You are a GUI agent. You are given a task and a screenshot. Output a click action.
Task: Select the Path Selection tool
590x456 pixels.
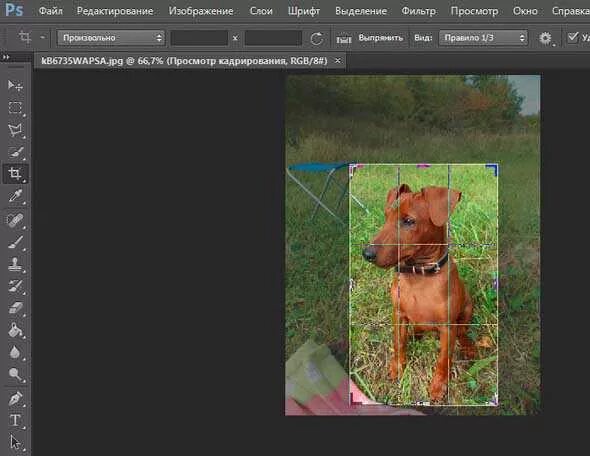point(15,442)
